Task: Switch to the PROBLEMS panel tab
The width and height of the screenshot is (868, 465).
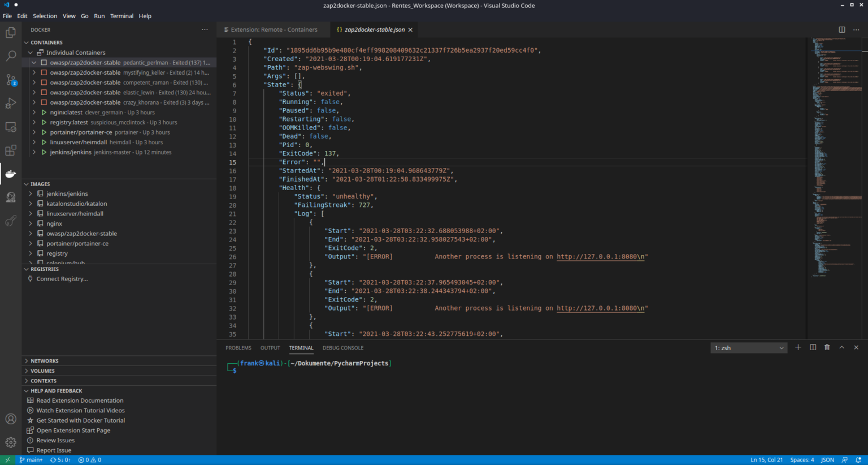Action: point(238,348)
